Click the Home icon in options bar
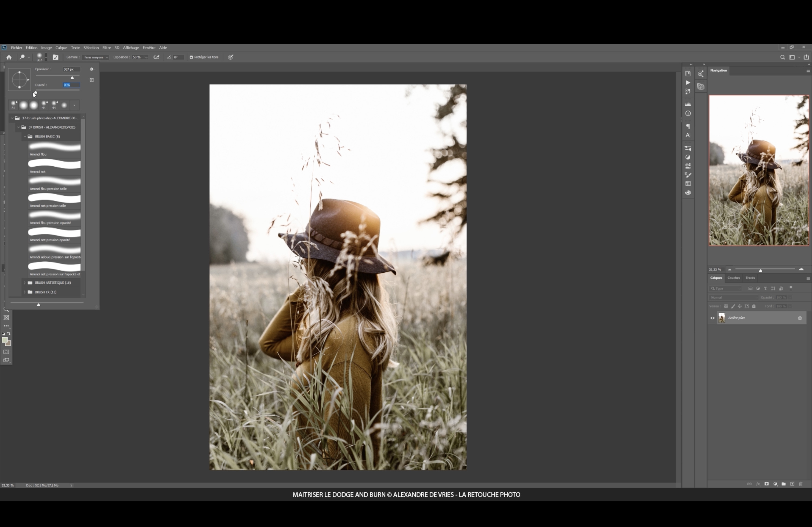Viewport: 812px width, 527px height. pos(9,57)
